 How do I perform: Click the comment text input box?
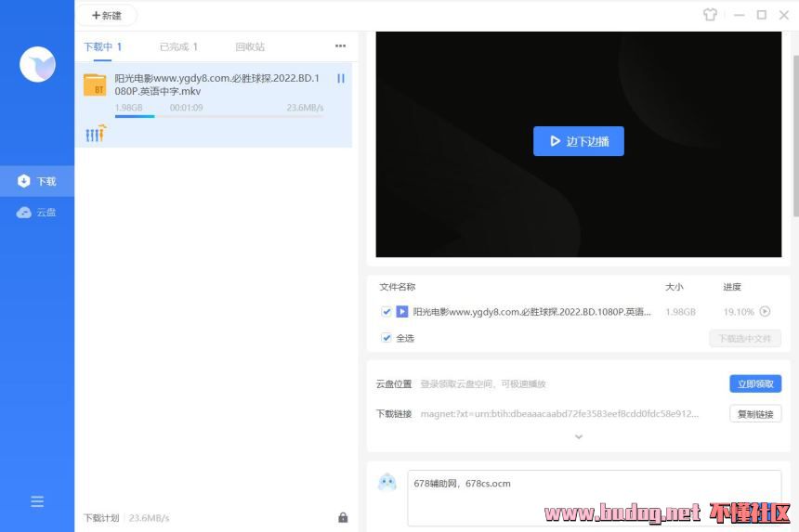[595, 498]
